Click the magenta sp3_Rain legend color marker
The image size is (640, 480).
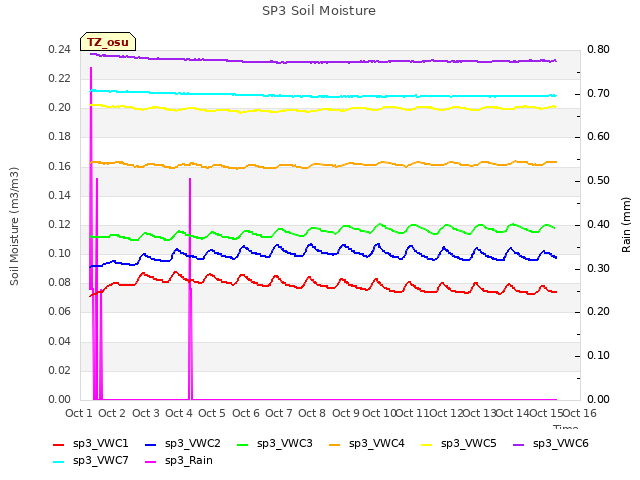click(151, 462)
